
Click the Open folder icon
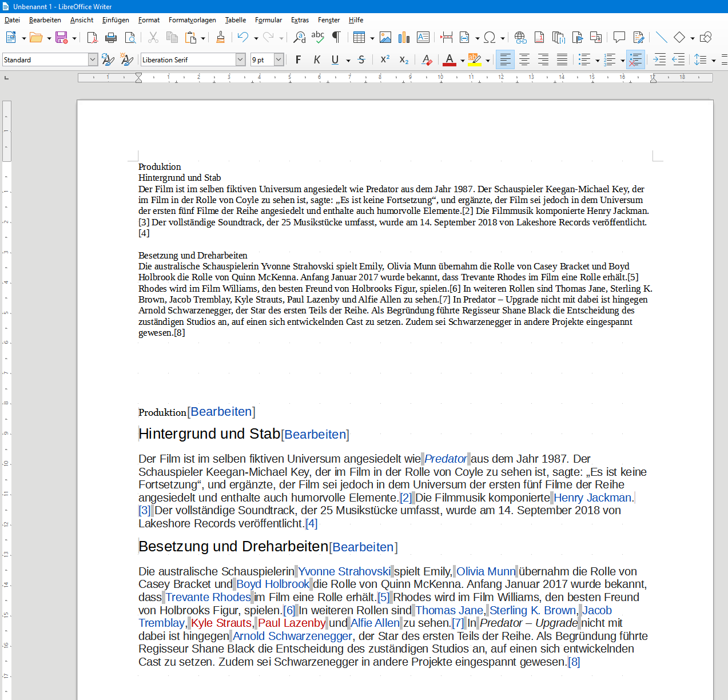pyautogui.click(x=36, y=38)
